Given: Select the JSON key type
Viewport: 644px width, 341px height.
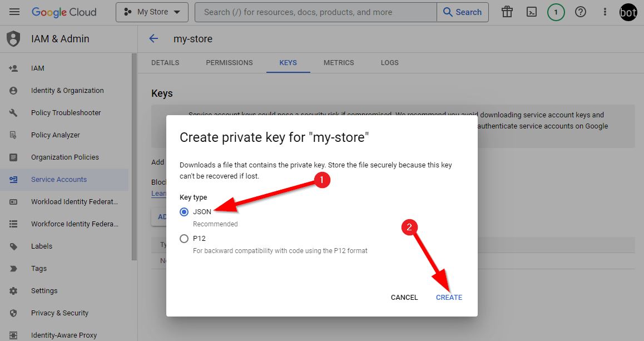Looking at the screenshot, I should [184, 212].
